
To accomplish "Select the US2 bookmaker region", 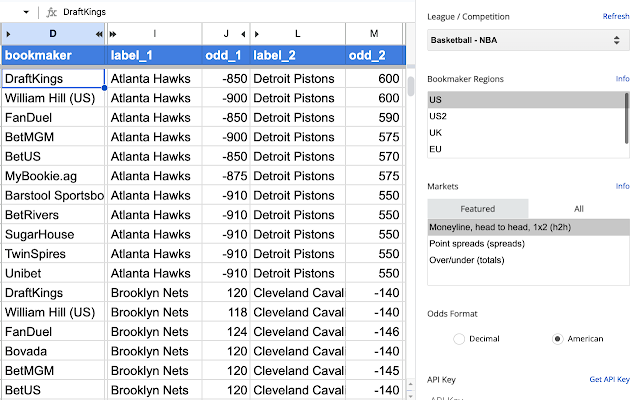I will point(526,116).
